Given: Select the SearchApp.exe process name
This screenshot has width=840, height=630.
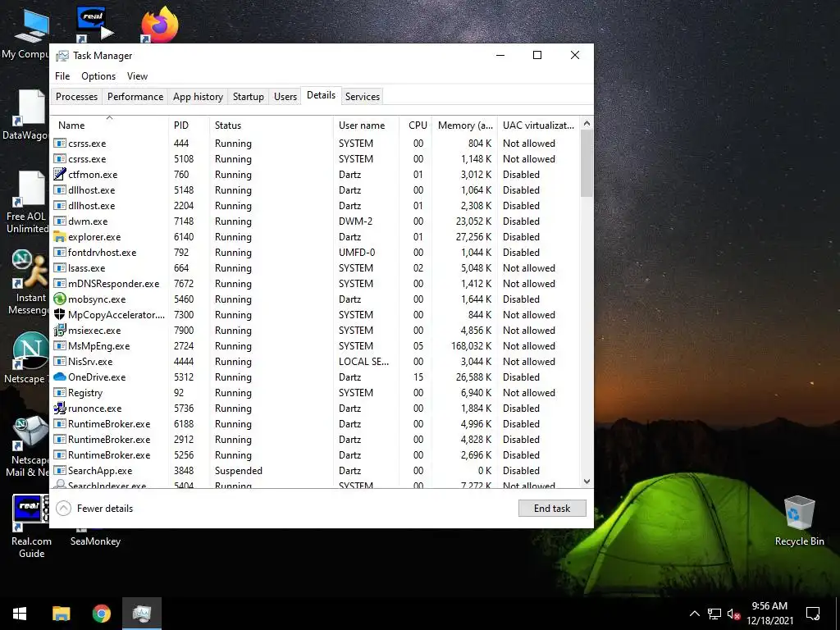Looking at the screenshot, I should coord(99,470).
